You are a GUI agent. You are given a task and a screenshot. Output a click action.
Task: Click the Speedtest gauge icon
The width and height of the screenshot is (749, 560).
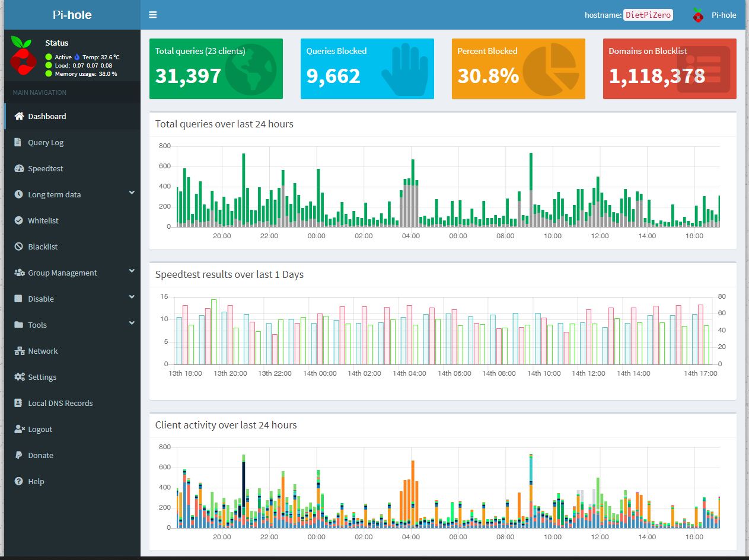[19, 168]
